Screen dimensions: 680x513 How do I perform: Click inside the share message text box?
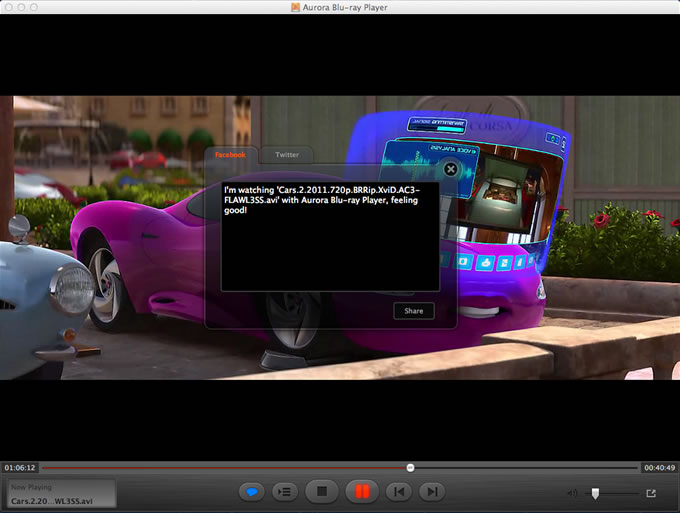click(330, 237)
